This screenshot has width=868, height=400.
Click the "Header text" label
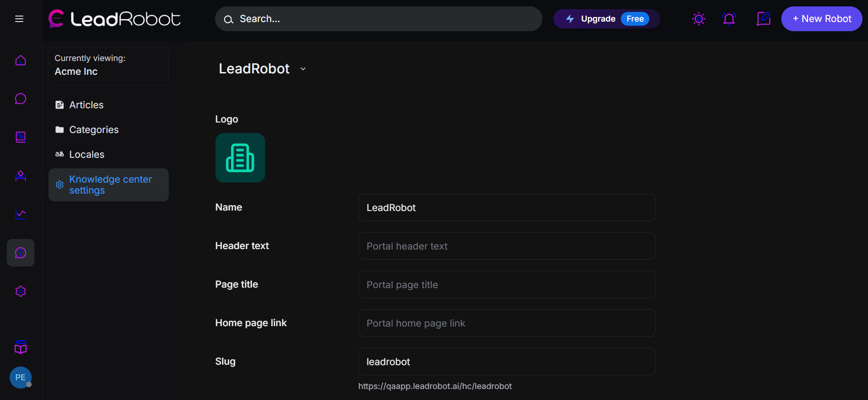242,246
